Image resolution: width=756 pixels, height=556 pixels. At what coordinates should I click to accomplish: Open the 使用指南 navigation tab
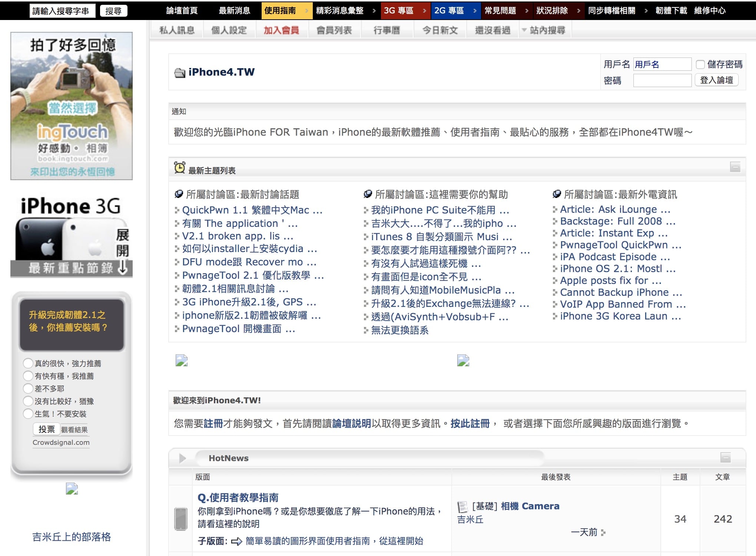point(280,11)
